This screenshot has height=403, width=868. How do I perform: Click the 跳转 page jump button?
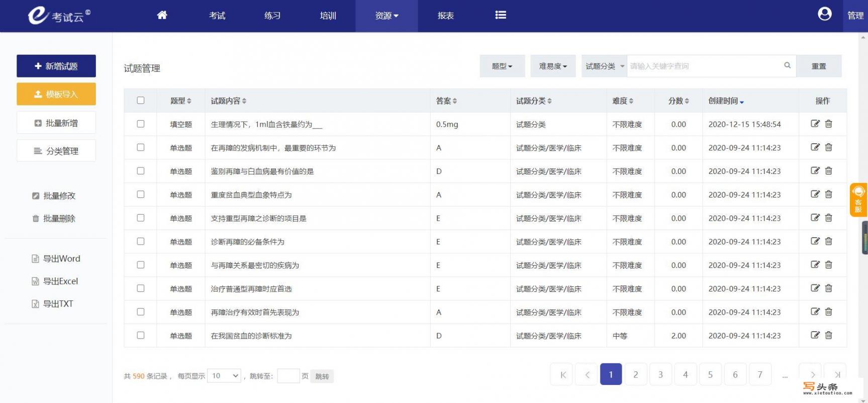tap(322, 376)
